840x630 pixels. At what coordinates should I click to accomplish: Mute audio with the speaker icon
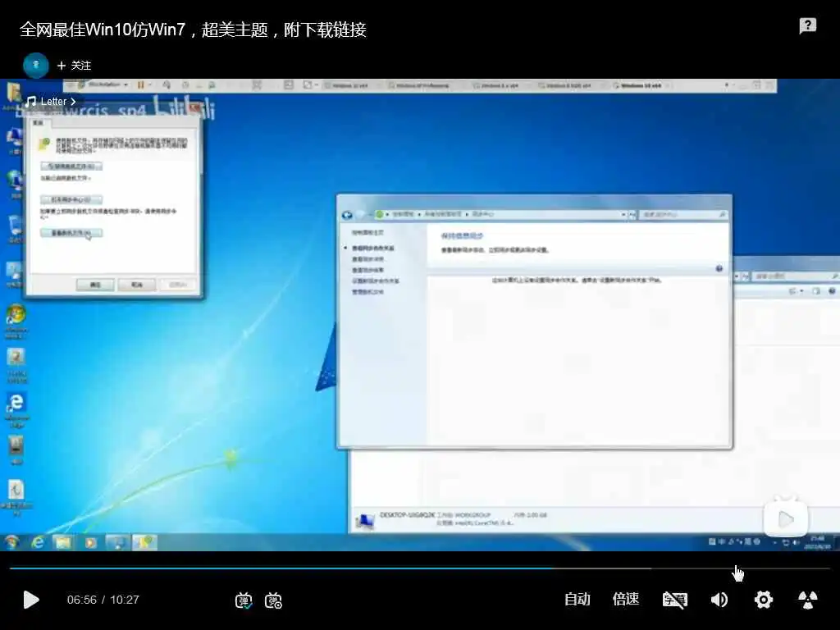[719, 600]
